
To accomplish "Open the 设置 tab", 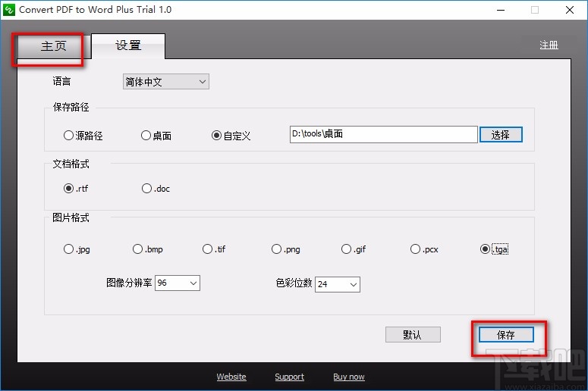I will coord(128,45).
